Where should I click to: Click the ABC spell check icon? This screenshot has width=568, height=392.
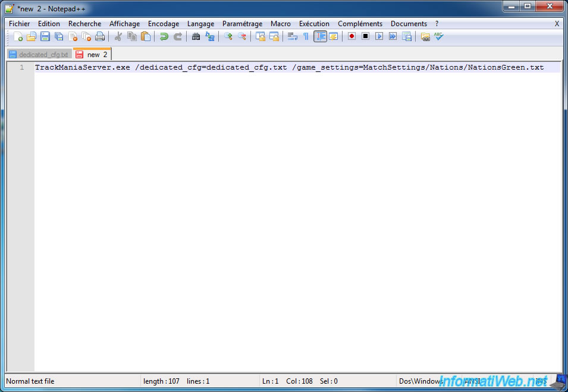pyautogui.click(x=439, y=36)
